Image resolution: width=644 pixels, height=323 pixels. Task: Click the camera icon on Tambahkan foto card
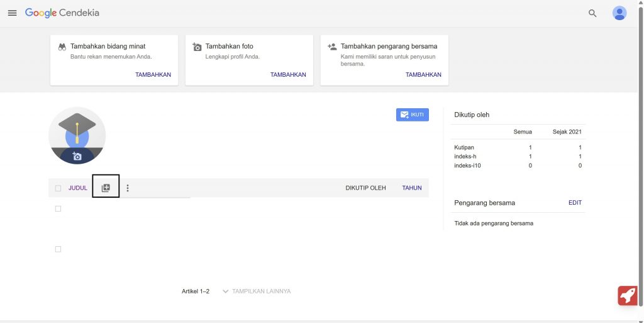coord(197,47)
